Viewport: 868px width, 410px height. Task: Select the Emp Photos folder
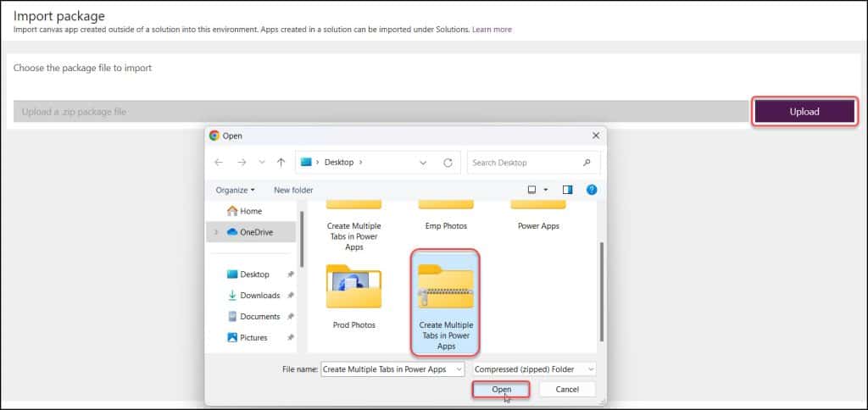[446, 214]
